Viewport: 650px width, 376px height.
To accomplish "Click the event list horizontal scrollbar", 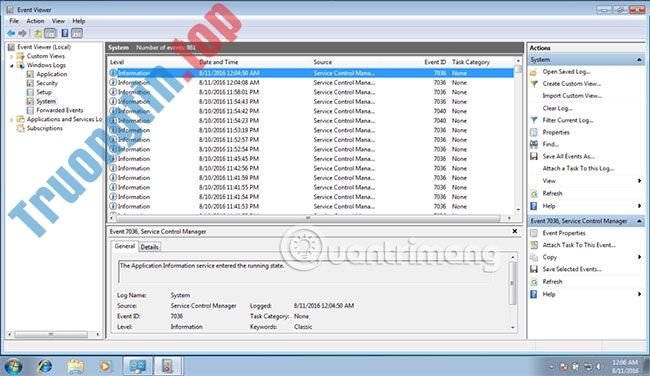I will point(308,218).
